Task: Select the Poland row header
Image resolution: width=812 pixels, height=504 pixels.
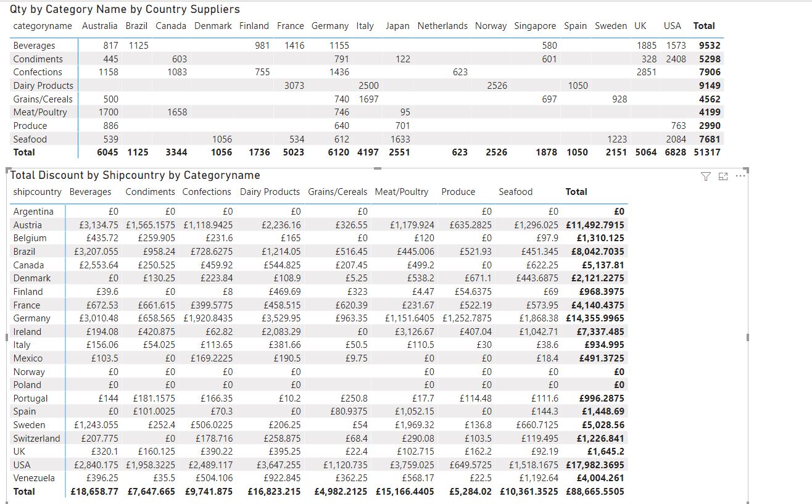Action: [27, 385]
